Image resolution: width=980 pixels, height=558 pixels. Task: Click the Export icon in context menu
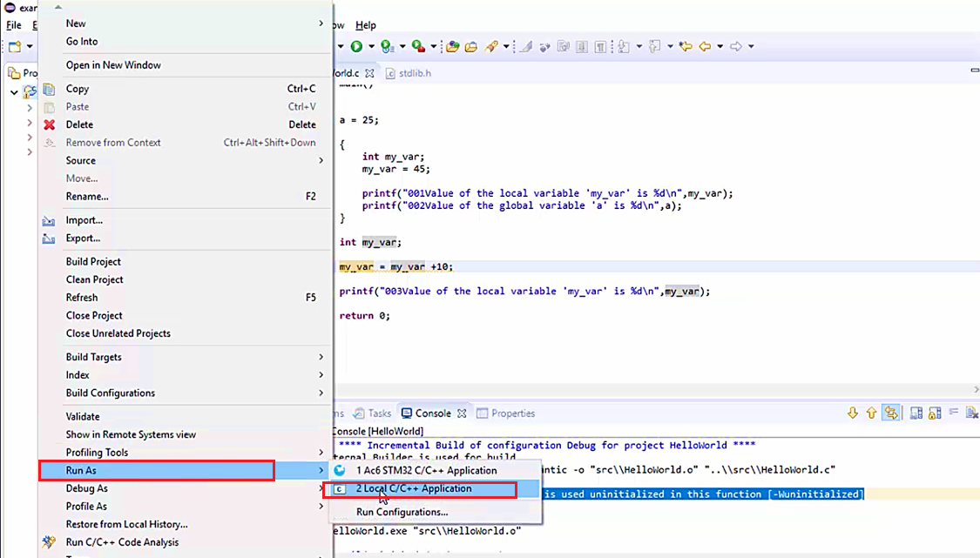coord(49,238)
